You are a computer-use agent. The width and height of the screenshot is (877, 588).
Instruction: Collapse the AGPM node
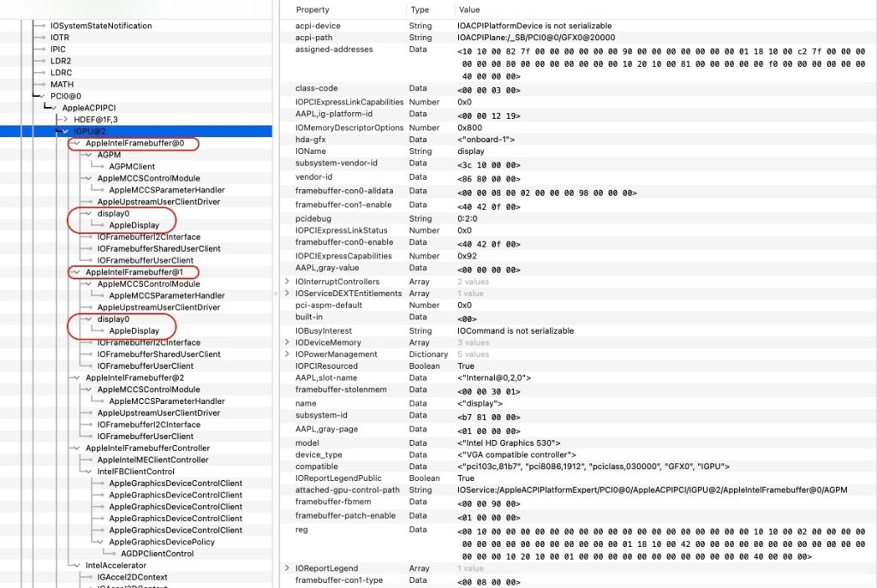coord(89,155)
